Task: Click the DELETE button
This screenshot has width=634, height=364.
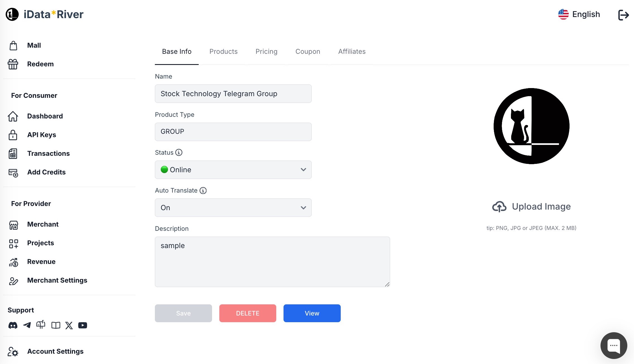Action: 248,313
